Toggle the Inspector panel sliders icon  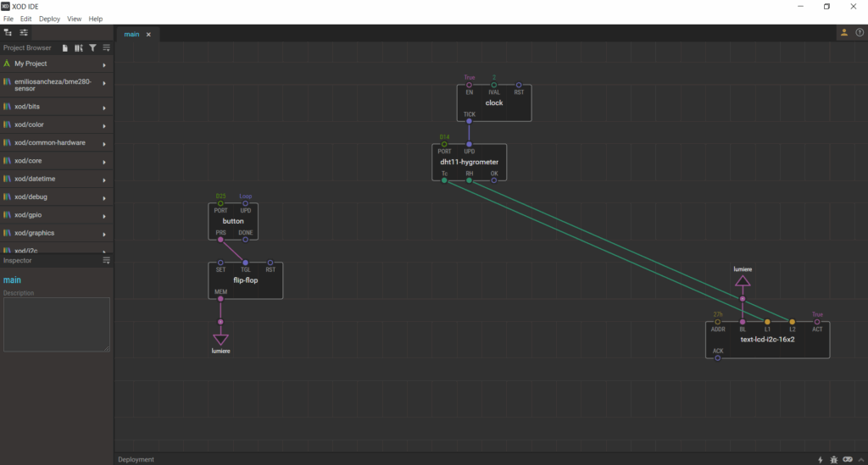24,33
